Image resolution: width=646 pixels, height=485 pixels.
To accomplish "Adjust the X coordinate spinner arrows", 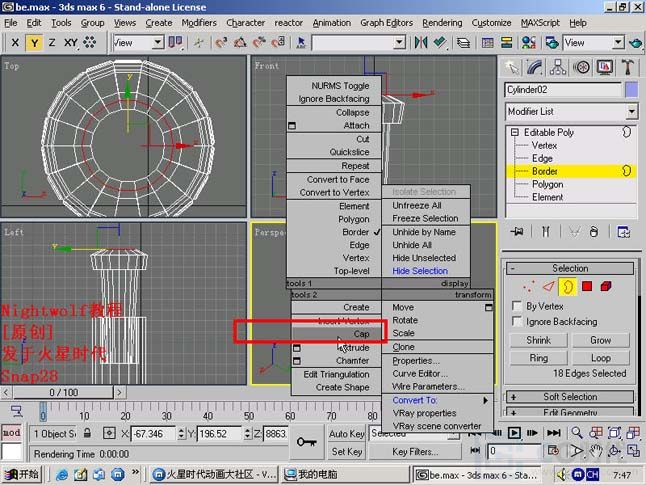I will [x=181, y=433].
